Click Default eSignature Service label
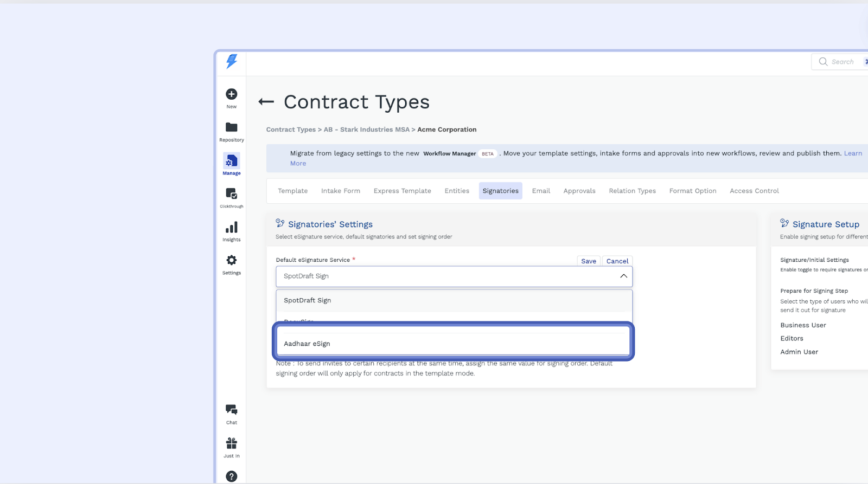The height and width of the screenshot is (484, 868). 313,260
